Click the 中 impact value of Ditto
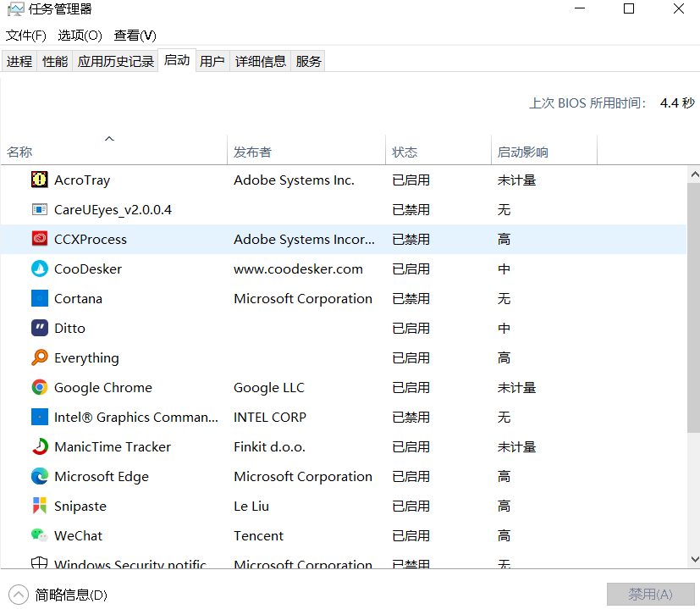The image size is (700, 609). click(x=504, y=329)
